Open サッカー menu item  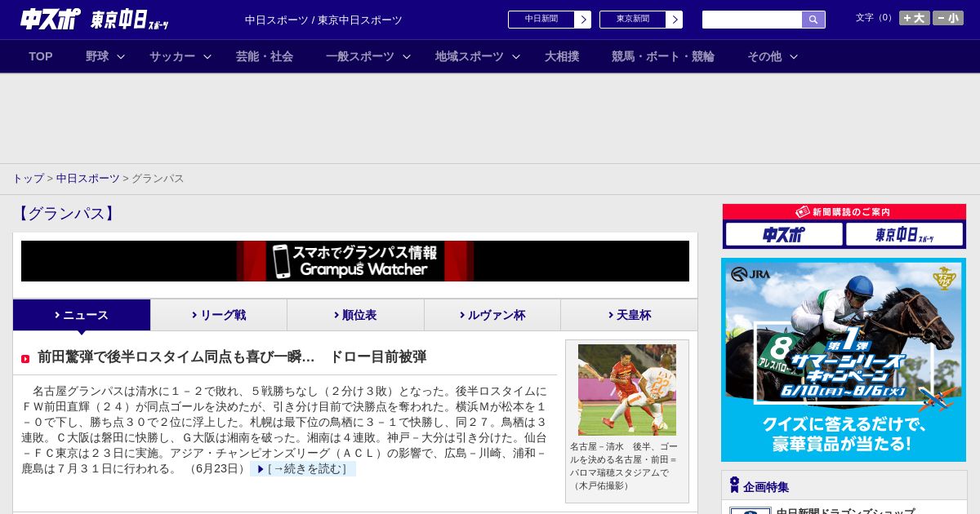coord(172,56)
